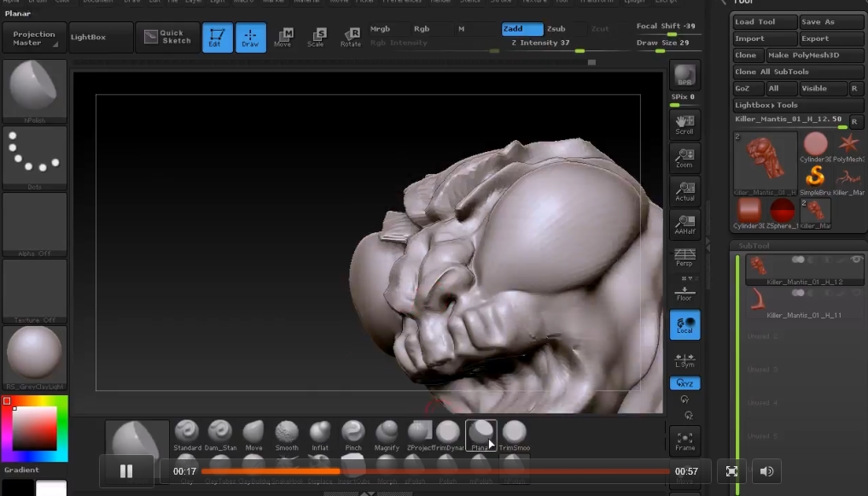Pause the video playback
868x496 pixels.
tap(126, 471)
